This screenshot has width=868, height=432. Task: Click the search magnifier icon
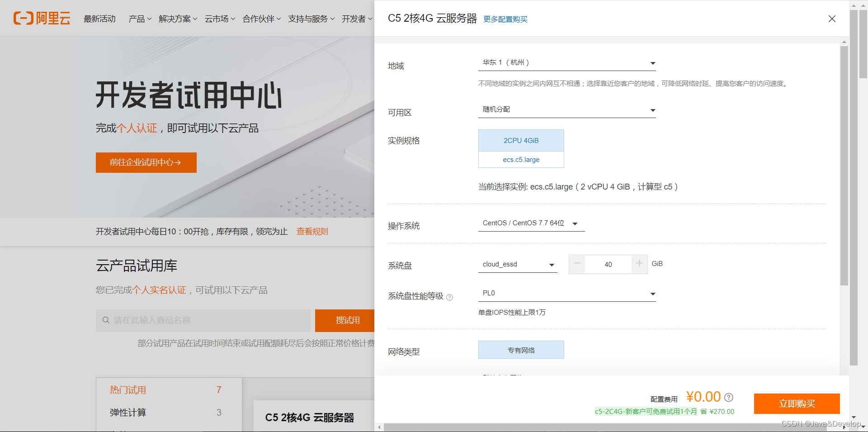coord(106,320)
